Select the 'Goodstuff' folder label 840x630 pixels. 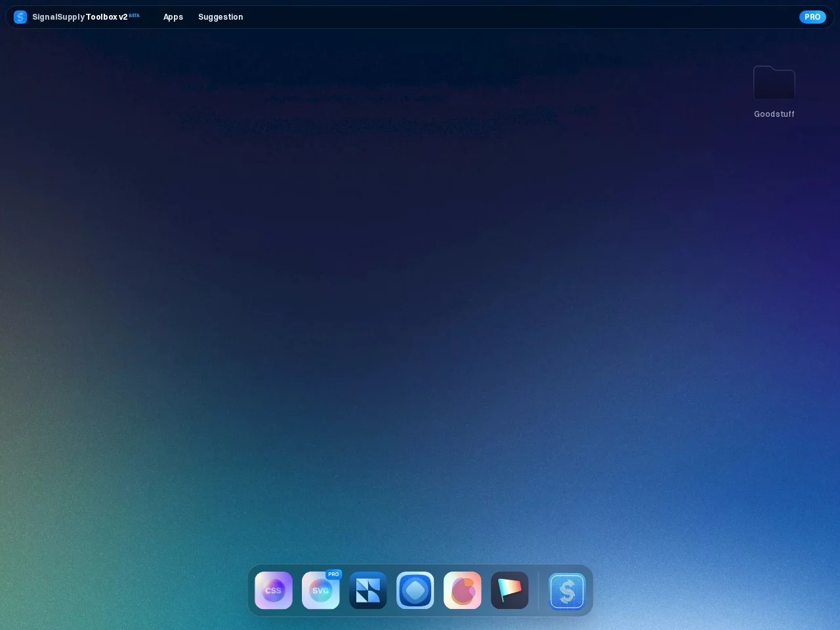(x=774, y=114)
